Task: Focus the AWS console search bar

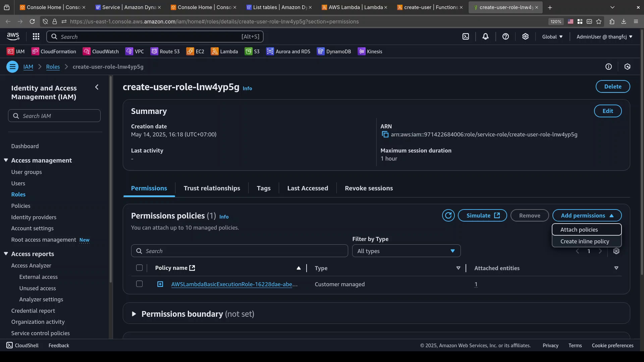Action: [x=155, y=37]
